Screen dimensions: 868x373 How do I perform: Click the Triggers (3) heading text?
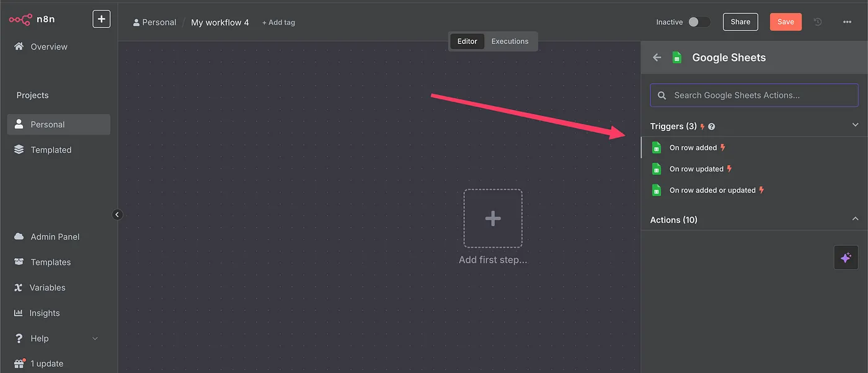click(673, 127)
